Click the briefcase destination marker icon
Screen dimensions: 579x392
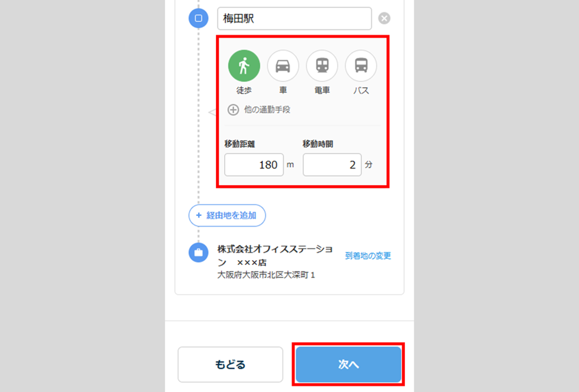click(198, 253)
